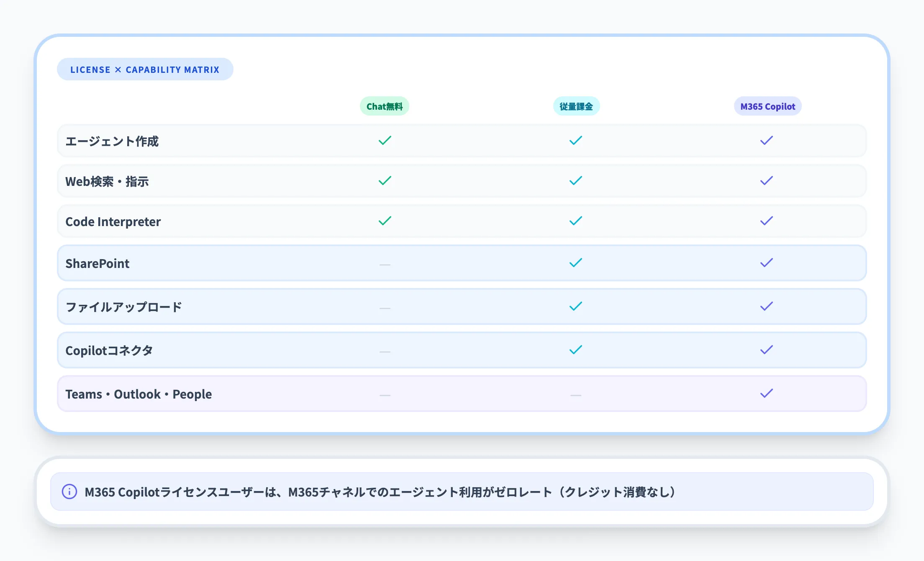The image size is (924, 561).
Task: Select the teal checkmark for SharePoint under 従量課金
Action: pos(576,263)
